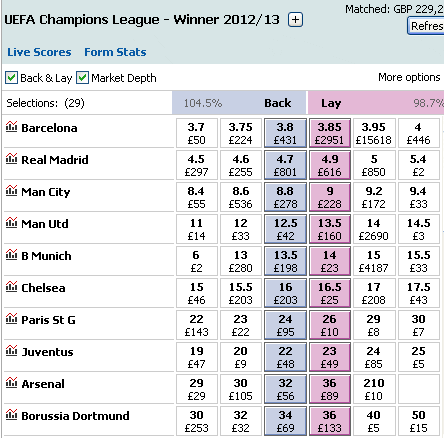Viewport: 444px width, 438px height.
Task: Open the graph icon beside Barcelona
Action: (x=11, y=127)
